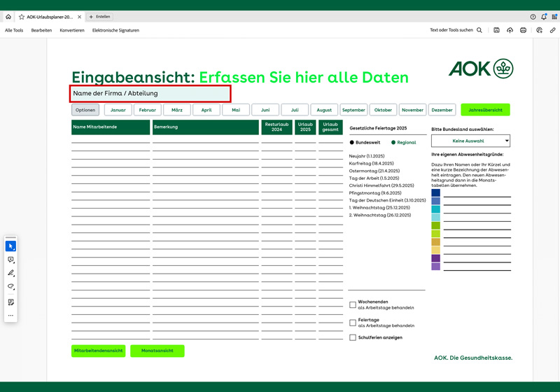
Task: Choose the highlighter pen tool
Action: click(x=10, y=273)
